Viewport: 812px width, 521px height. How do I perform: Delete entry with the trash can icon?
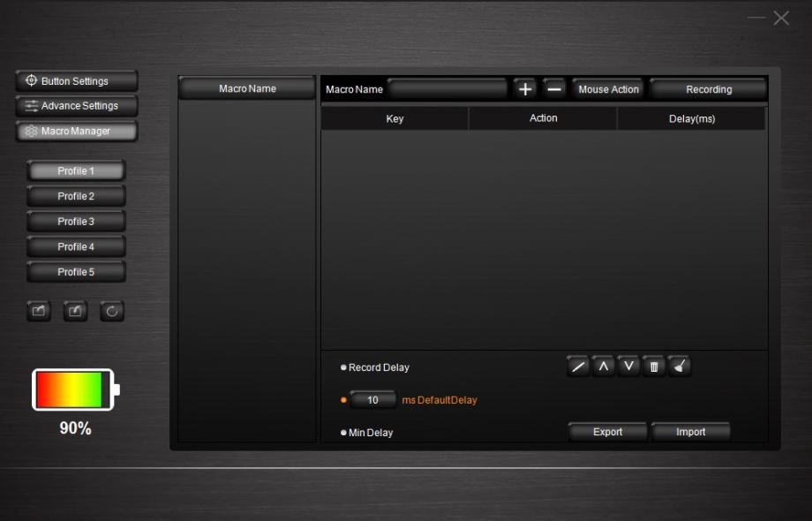pyautogui.click(x=654, y=366)
